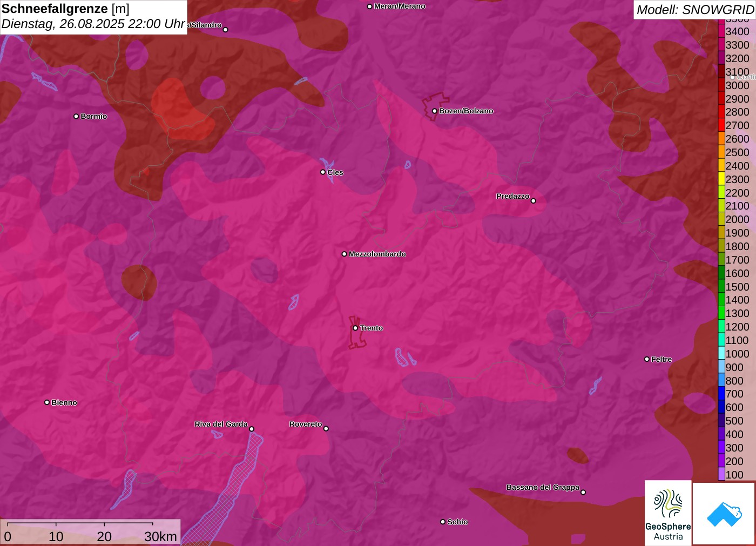Click the Meran/Merano marker dot
Screen dimensions: 756x546
tap(369, 6)
